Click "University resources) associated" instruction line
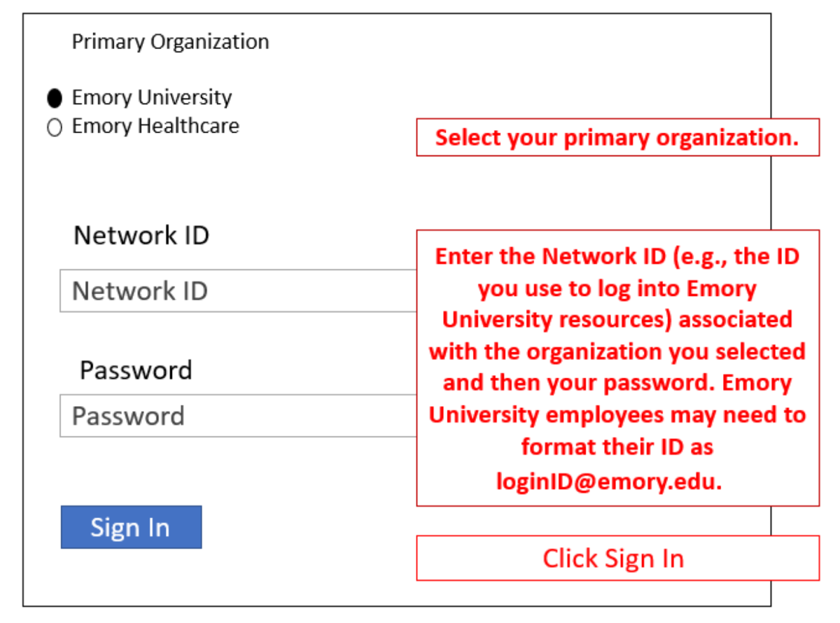This screenshot has width=840, height=623. point(617,320)
